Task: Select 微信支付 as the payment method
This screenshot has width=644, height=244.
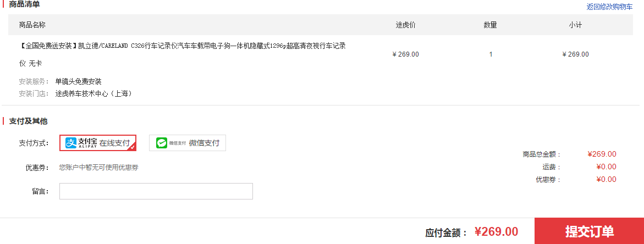Action: point(188,143)
